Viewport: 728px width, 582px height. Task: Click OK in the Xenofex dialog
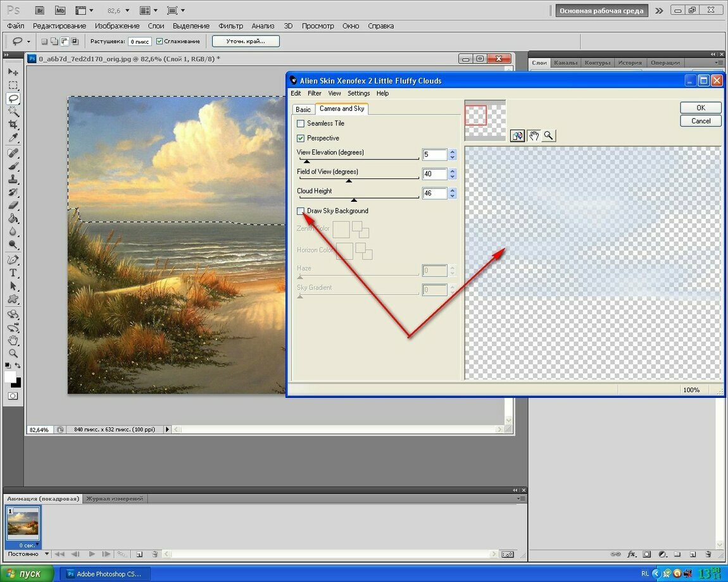[701, 108]
